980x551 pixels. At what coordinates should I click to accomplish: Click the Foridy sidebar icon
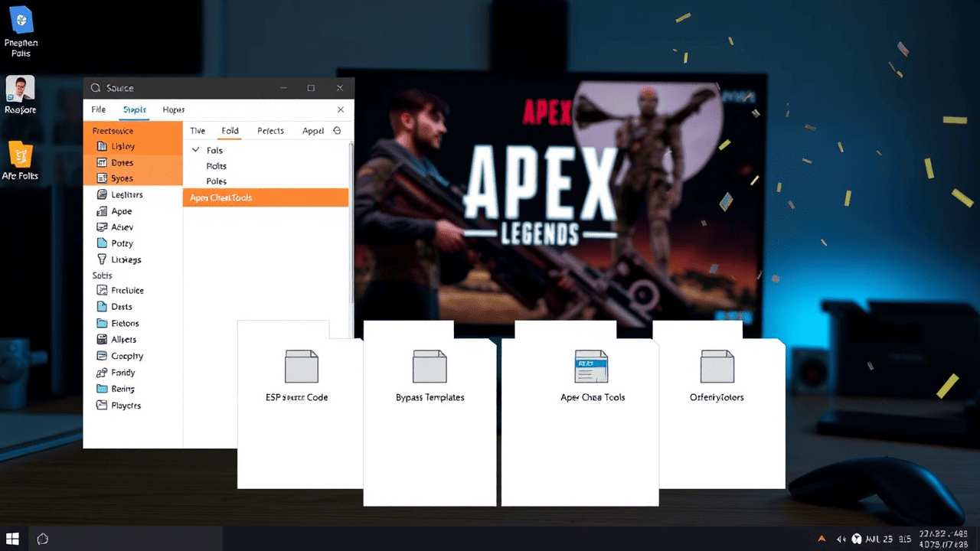click(103, 373)
